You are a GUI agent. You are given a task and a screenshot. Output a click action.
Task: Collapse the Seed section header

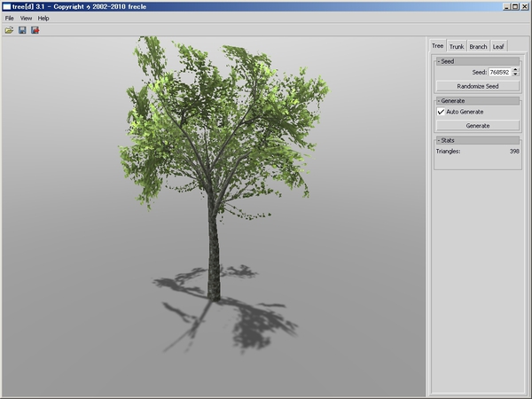point(478,61)
